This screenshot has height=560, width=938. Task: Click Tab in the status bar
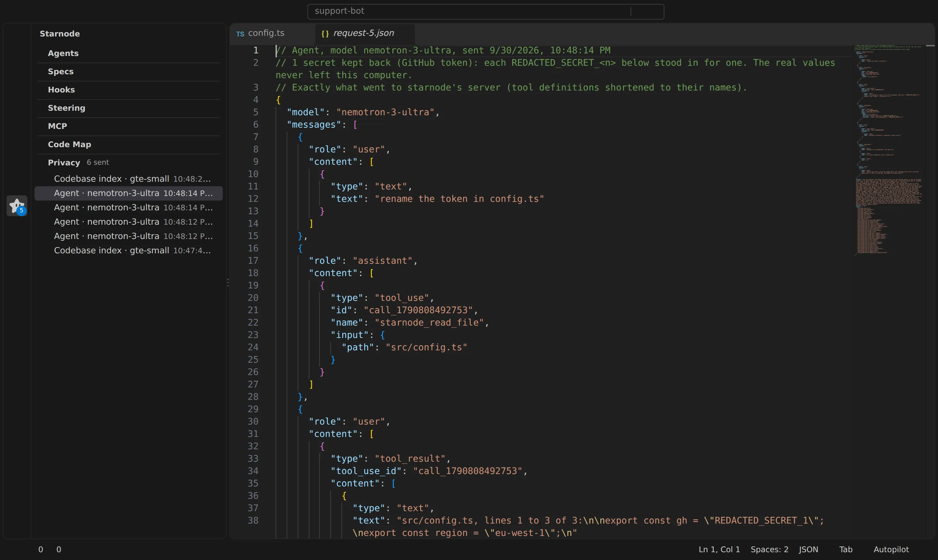[846, 550]
